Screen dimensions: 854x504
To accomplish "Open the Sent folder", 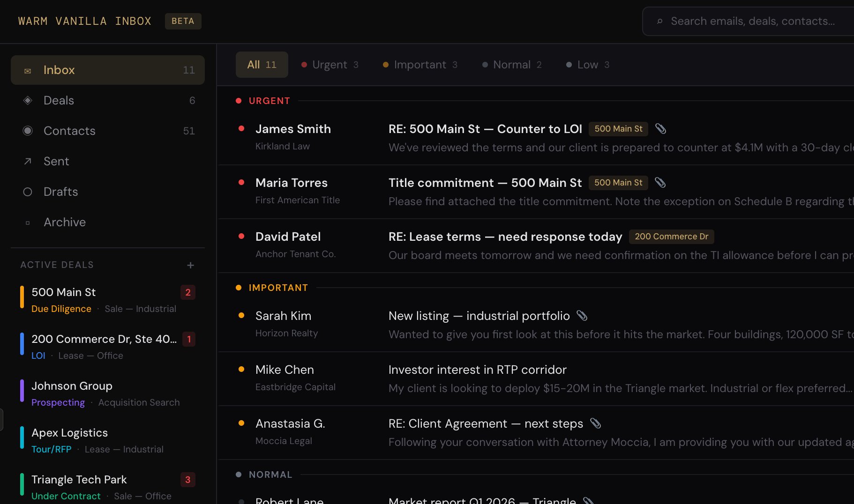I will (x=108, y=161).
